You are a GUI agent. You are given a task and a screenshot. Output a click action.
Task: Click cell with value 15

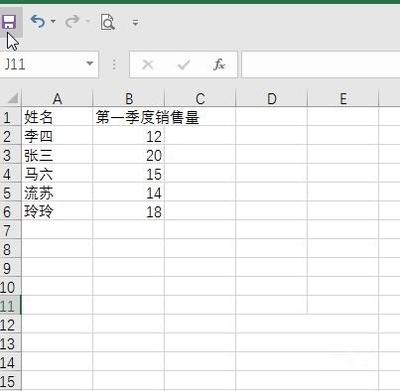click(129, 174)
